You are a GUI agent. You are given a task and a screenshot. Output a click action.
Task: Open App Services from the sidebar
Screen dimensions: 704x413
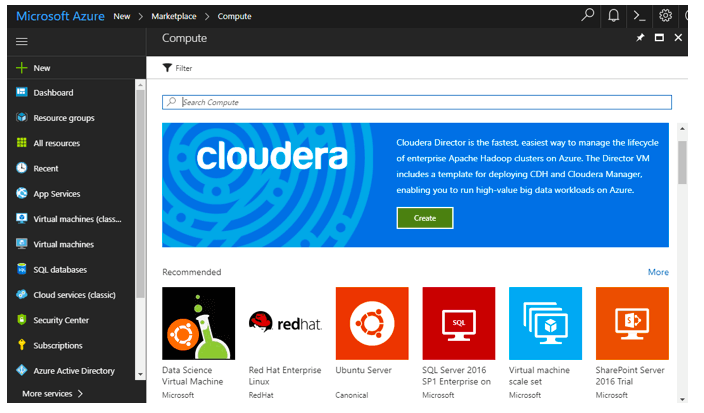coord(57,194)
